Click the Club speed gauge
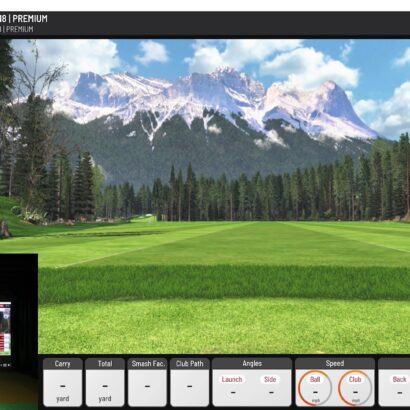Screen dimensions: 410x410 (x=355, y=388)
